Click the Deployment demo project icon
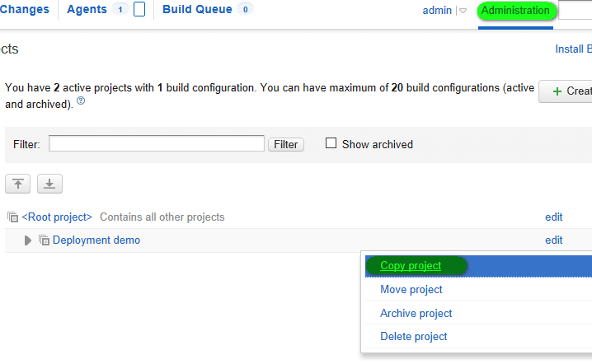The image size is (592, 364). click(44, 240)
